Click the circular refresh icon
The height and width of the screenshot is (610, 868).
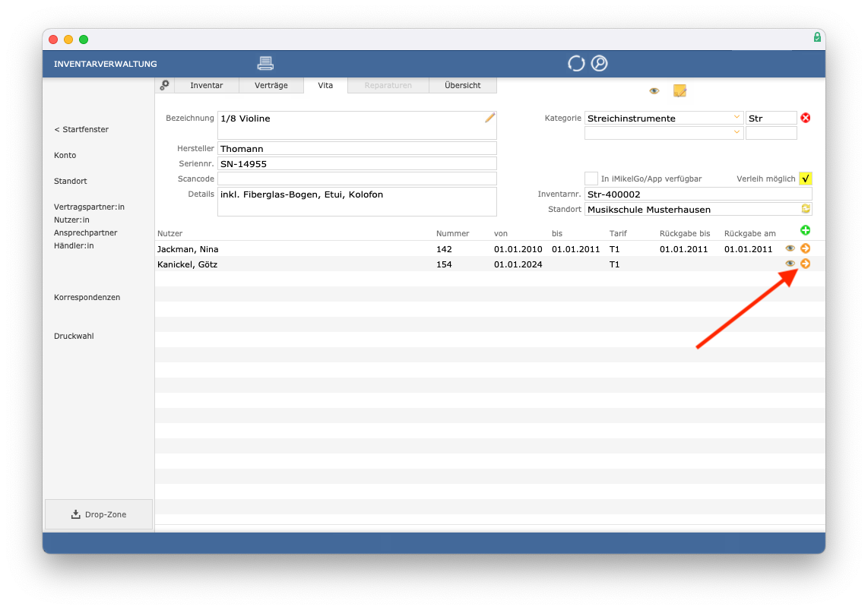575,64
